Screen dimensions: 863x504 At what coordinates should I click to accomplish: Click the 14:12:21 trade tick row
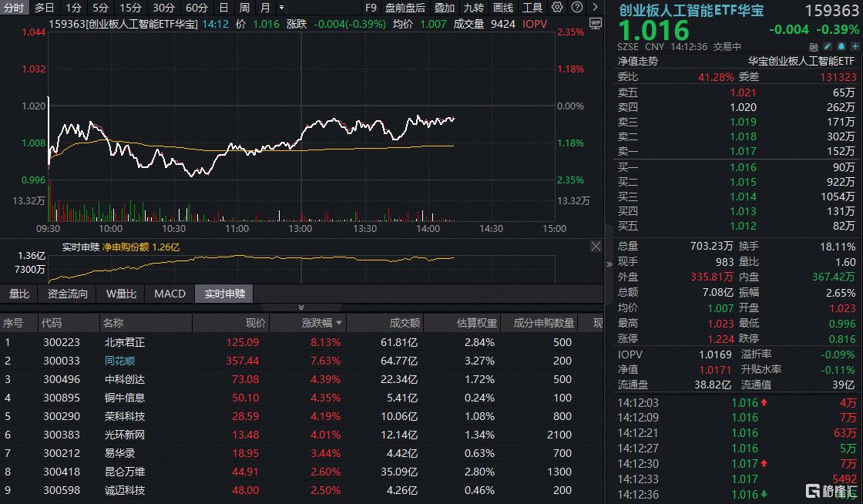(x=737, y=433)
